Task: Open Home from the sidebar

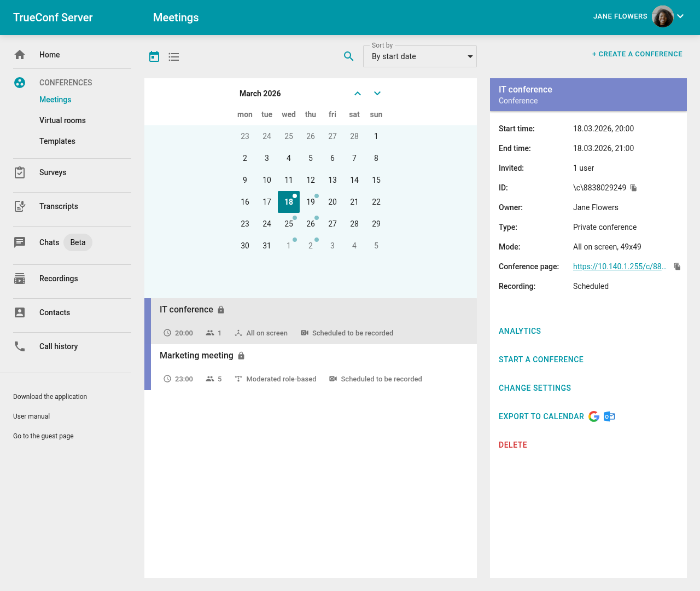Action: pos(49,55)
